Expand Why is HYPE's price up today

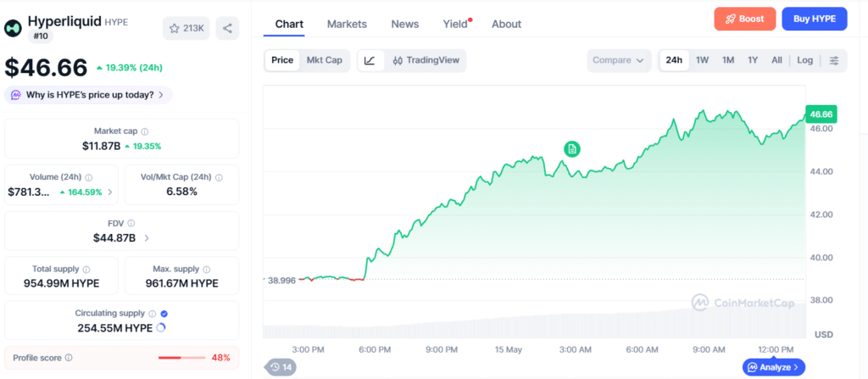pyautogui.click(x=88, y=95)
